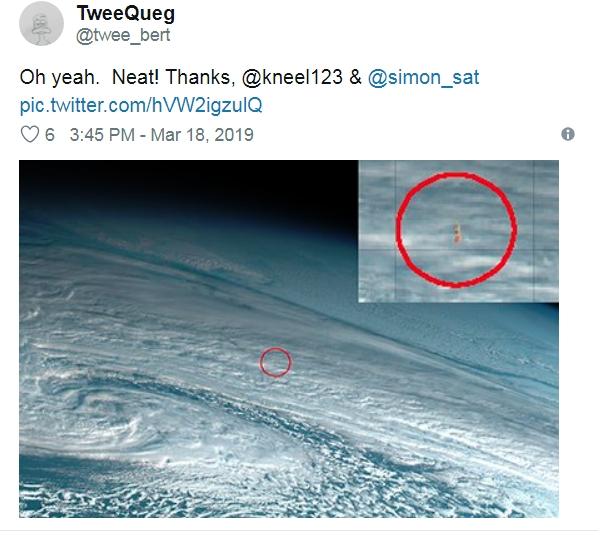Click the orange fireball streak in inset
The height and width of the screenshot is (537, 598).
pos(457,233)
